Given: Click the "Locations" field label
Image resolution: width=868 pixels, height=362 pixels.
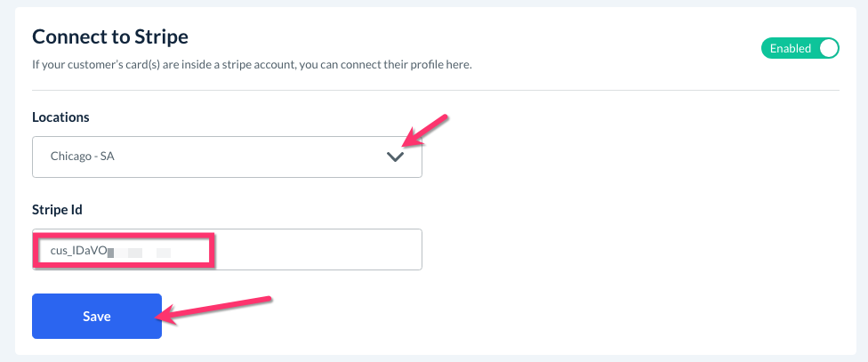Looking at the screenshot, I should coord(60,117).
